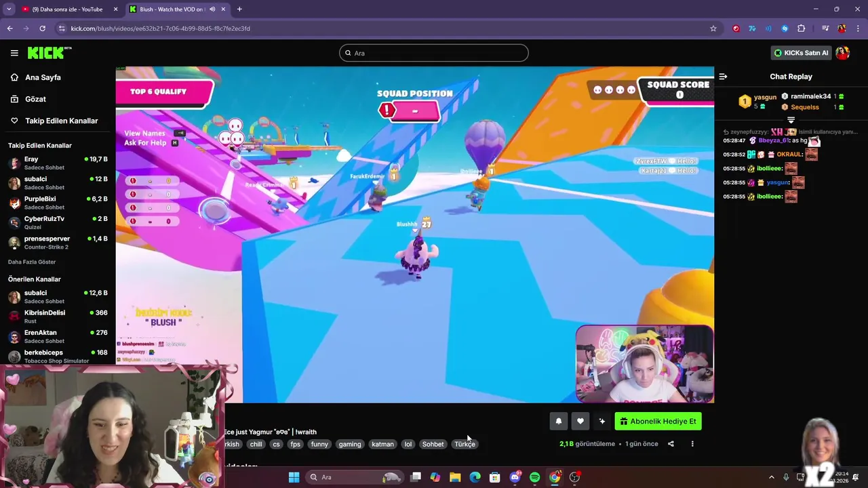Open the media control toolbar icon
The height and width of the screenshot is (488, 868).
coord(825,28)
